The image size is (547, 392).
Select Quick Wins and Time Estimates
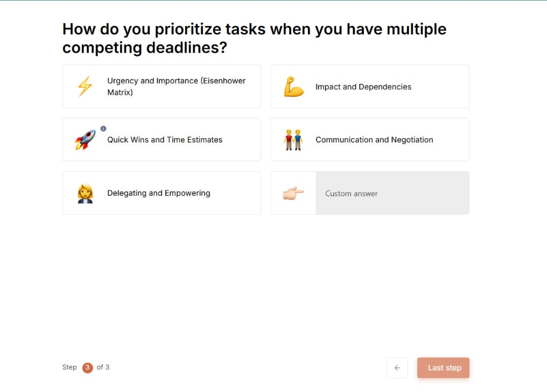pyautogui.click(x=162, y=139)
